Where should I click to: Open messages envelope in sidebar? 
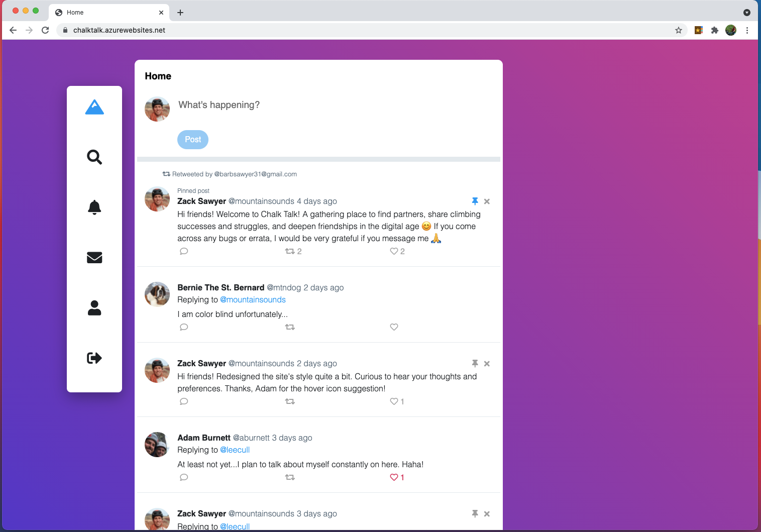pos(94,258)
